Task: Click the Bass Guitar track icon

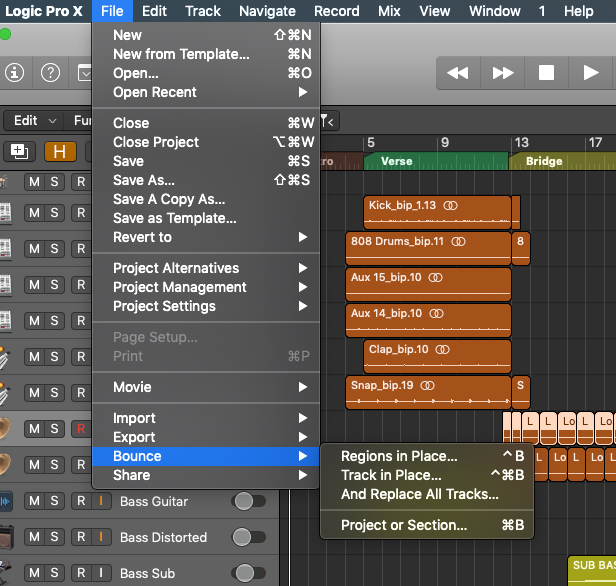Action: point(6,502)
